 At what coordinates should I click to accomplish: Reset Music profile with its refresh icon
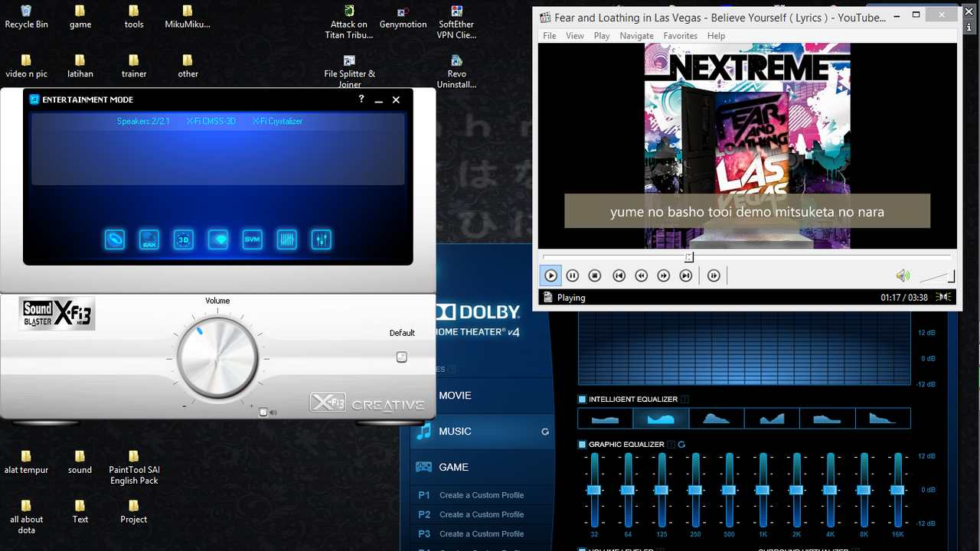pos(545,432)
